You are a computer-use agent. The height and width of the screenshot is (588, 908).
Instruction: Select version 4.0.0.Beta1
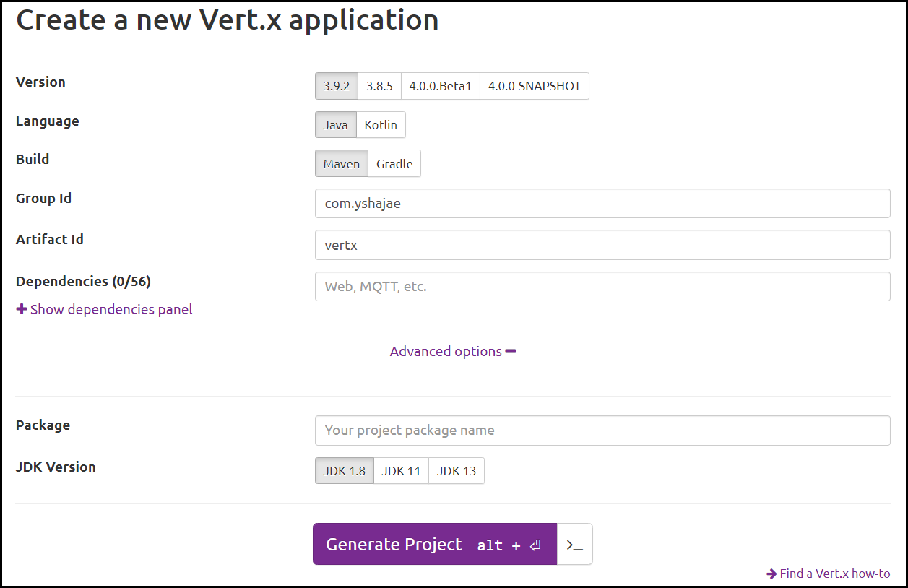441,86
